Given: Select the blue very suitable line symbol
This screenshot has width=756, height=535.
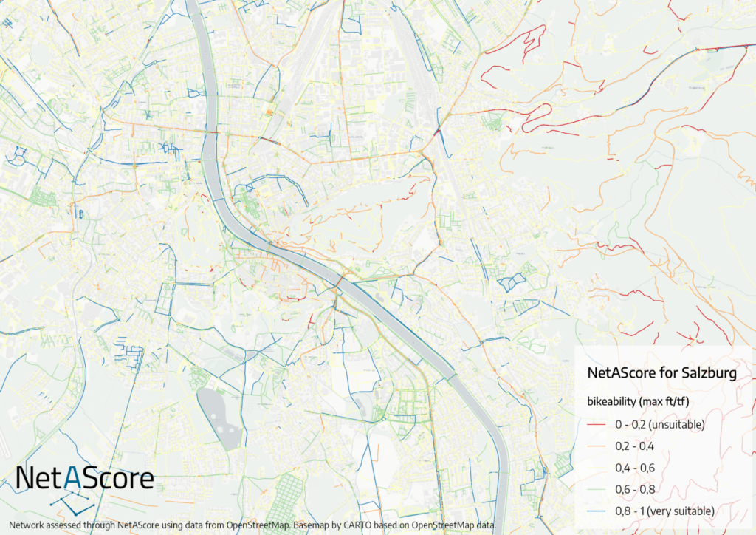Looking at the screenshot, I should click(595, 510).
